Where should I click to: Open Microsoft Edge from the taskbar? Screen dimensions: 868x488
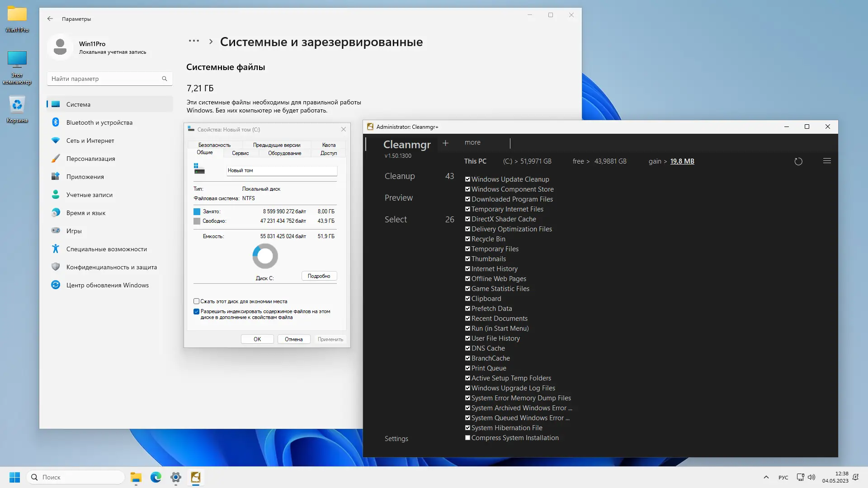point(156,477)
